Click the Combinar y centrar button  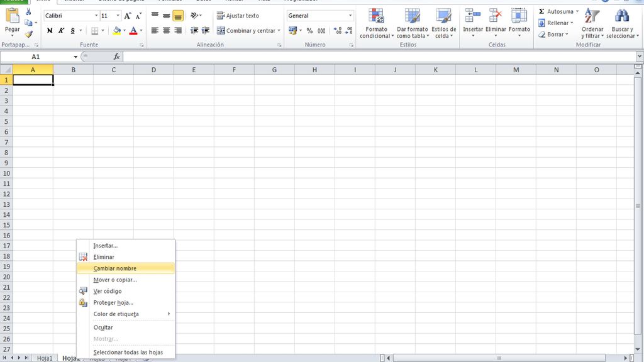pos(246,30)
